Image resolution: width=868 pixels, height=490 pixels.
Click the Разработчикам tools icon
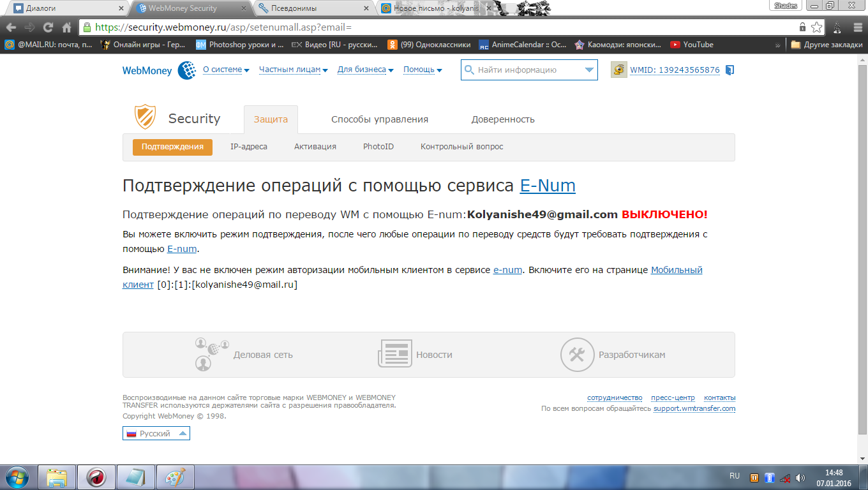[577, 355]
